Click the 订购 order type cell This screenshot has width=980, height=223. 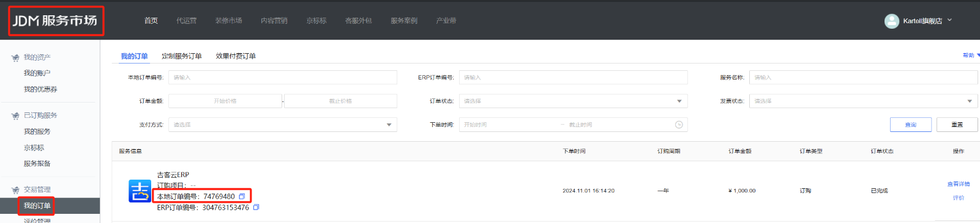coord(805,191)
